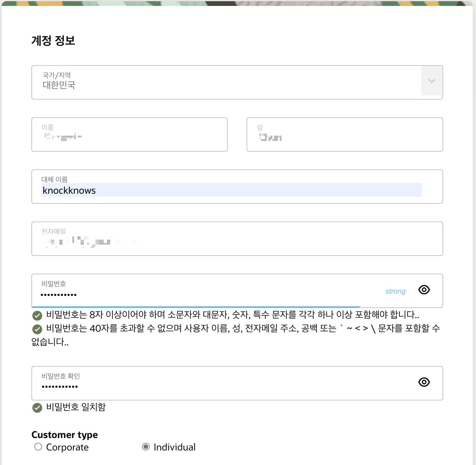The width and height of the screenshot is (476, 465).
Task: Click inside the 비밀번호 확인 field
Action: (207, 384)
